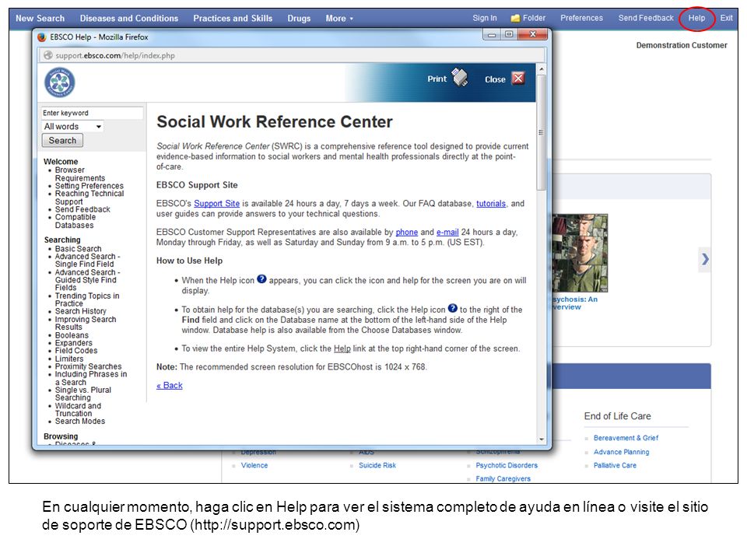Viewport: 747px width, 560px height.
Task: Open Practices and Skills menu
Action: [233, 19]
